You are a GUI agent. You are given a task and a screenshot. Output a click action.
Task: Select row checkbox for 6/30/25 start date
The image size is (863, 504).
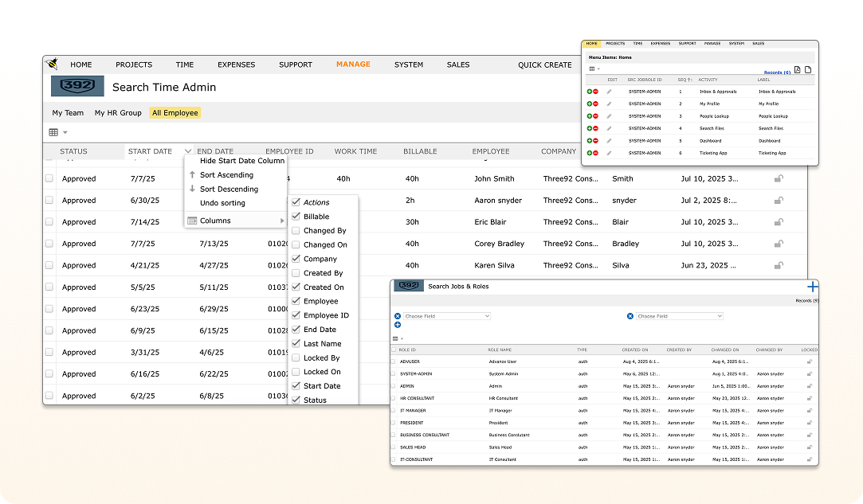click(x=49, y=201)
